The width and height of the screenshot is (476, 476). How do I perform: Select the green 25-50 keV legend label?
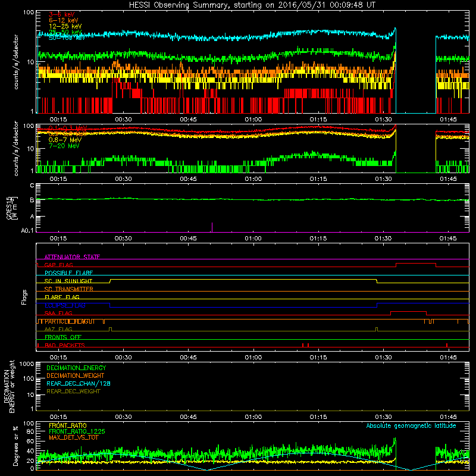[65, 32]
